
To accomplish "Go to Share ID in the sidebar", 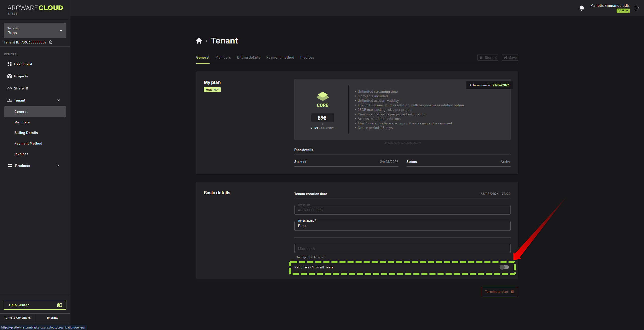I will 21,88.
